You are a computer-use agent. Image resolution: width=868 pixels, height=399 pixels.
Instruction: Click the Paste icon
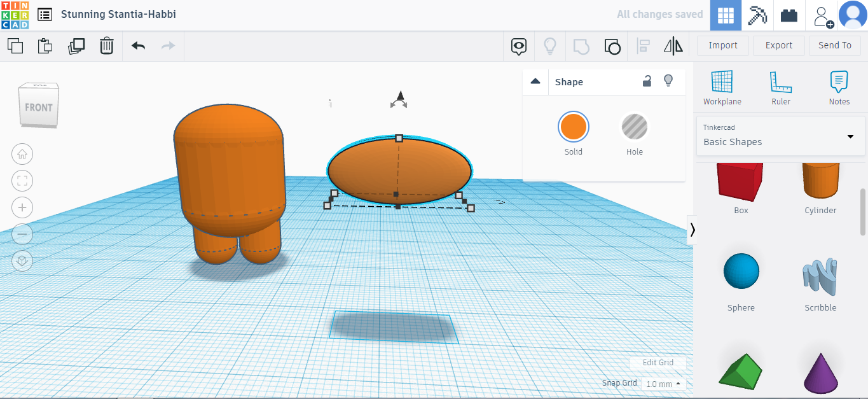tap(45, 46)
